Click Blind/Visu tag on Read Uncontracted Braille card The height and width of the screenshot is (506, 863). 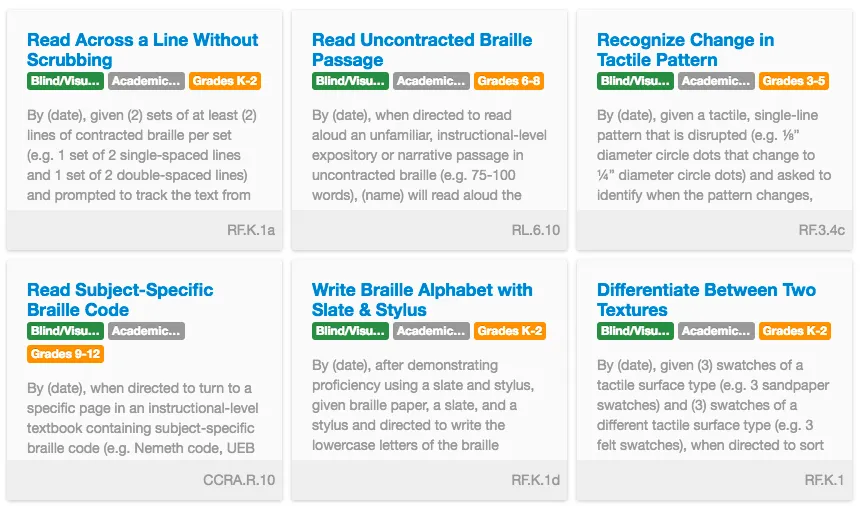point(350,81)
